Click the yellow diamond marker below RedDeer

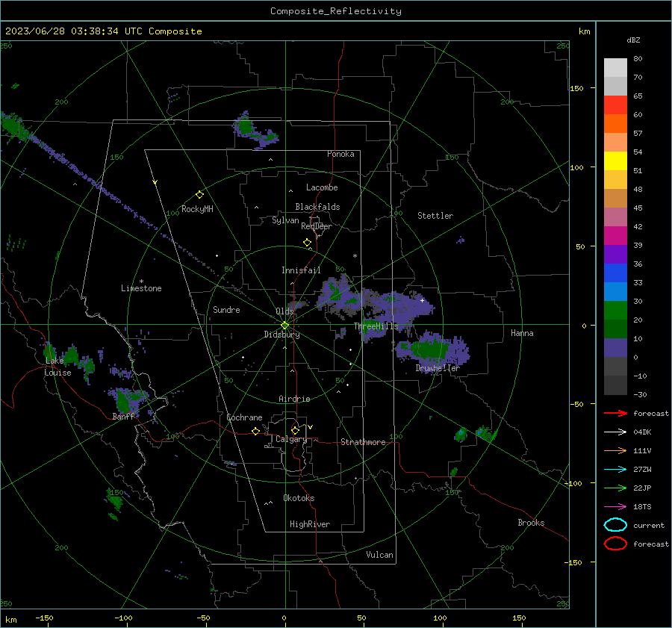click(307, 243)
